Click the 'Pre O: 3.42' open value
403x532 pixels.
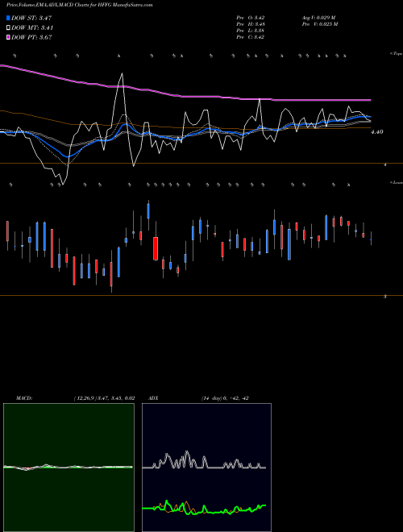[251, 18]
